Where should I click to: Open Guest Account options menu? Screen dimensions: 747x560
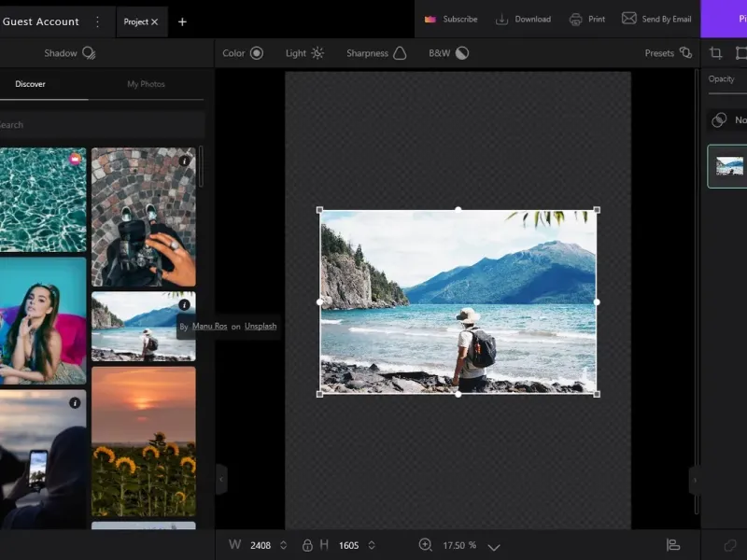(x=97, y=21)
